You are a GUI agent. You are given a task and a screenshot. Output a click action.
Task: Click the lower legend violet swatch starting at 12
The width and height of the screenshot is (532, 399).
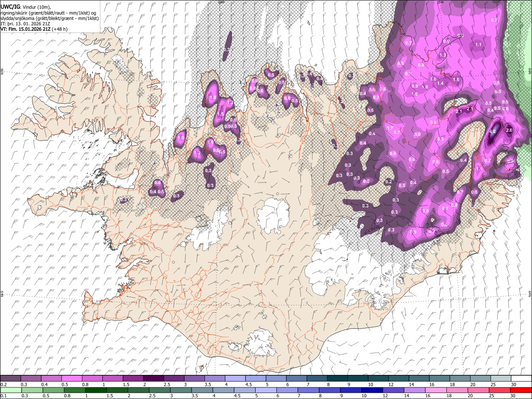(393, 390)
